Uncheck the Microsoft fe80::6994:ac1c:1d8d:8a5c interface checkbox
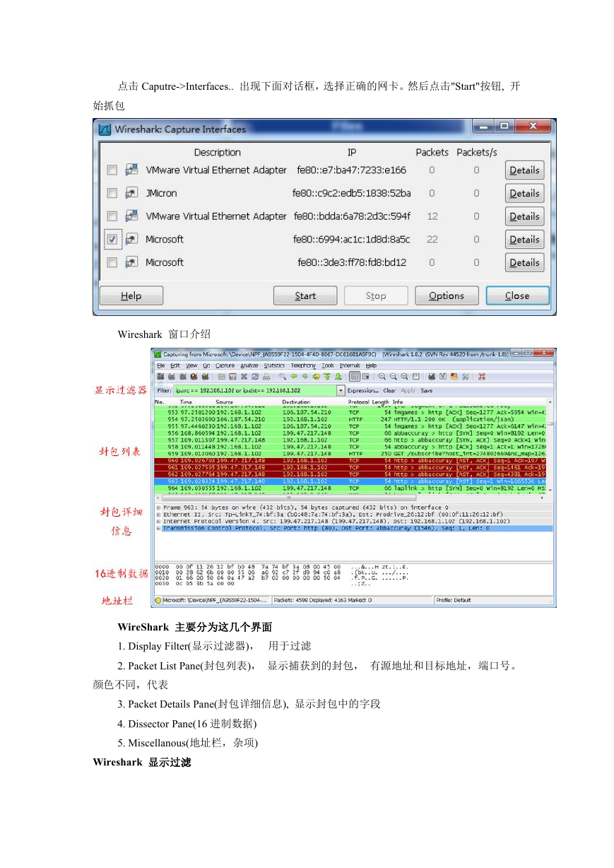 [x=113, y=240]
